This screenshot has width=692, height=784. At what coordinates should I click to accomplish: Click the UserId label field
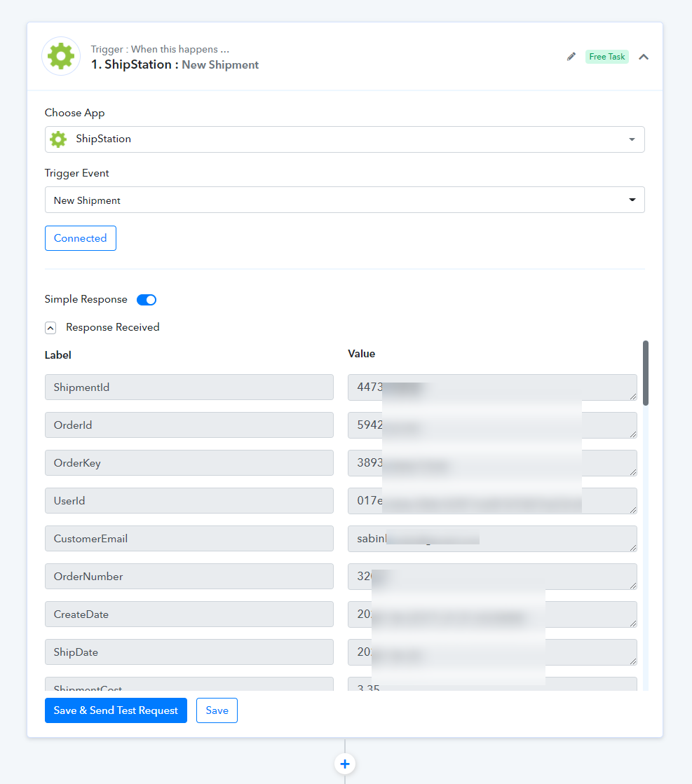click(x=189, y=500)
